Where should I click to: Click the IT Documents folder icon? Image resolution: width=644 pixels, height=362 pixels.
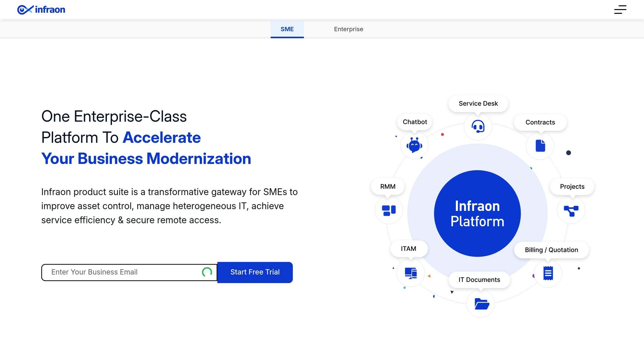click(481, 304)
